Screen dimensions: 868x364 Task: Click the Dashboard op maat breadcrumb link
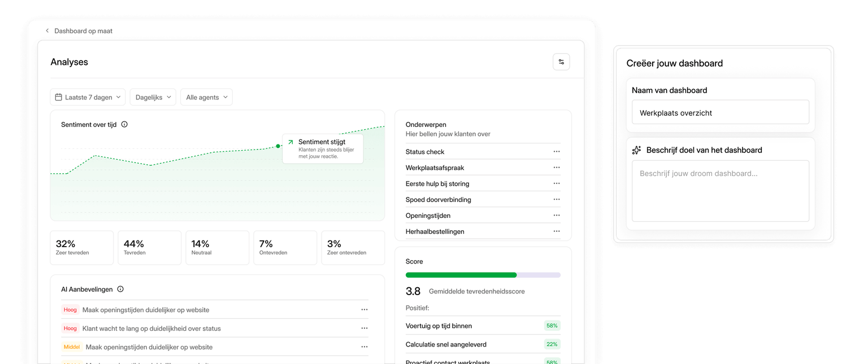pyautogui.click(x=83, y=31)
